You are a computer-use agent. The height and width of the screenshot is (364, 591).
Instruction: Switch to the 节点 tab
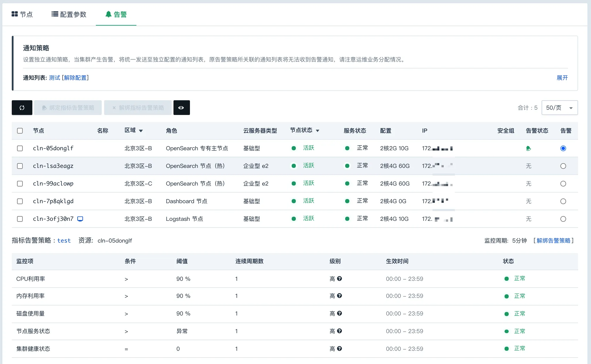coord(23,14)
